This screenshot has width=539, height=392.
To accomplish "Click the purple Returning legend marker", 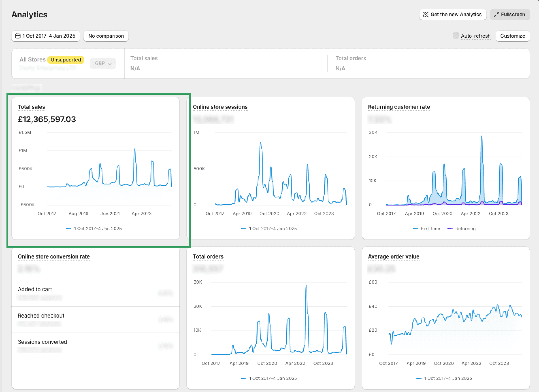I will coord(450,229).
